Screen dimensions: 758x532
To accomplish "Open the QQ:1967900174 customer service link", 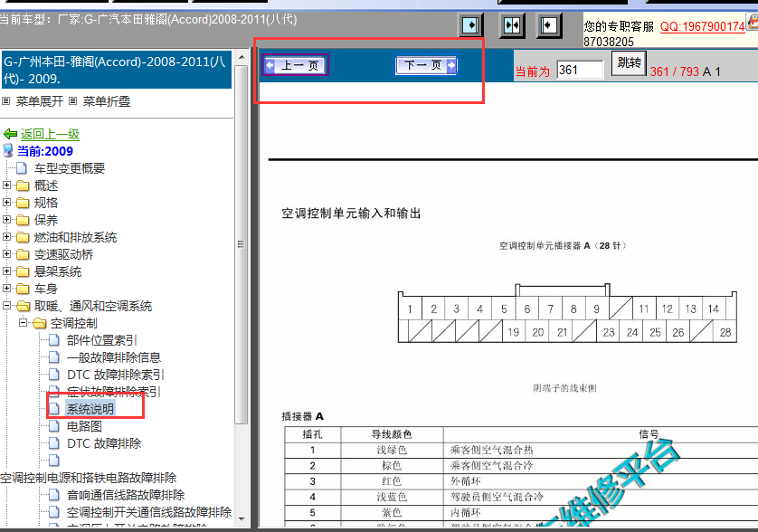I will click(x=703, y=26).
